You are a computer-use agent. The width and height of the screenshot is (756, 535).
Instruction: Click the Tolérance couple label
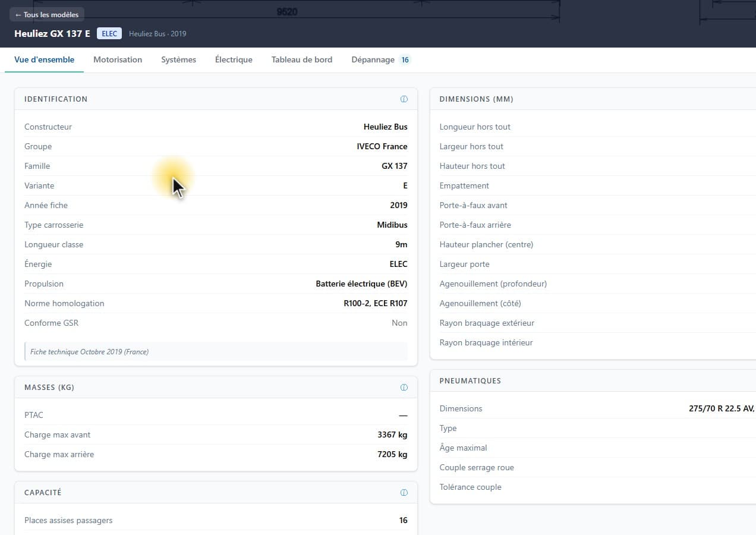coord(470,487)
